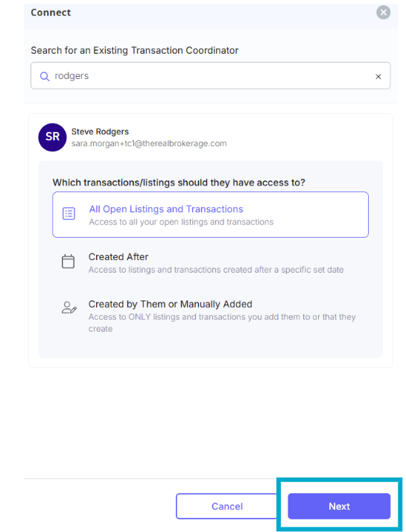Click 'Access to all your open listings' description
This screenshot has width=406, height=532.
click(x=181, y=222)
